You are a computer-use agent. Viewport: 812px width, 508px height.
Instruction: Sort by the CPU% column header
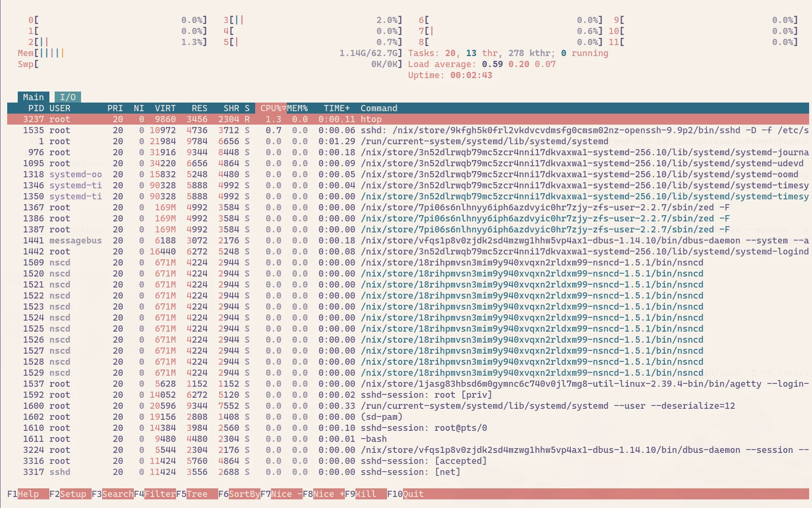pyautogui.click(x=271, y=108)
